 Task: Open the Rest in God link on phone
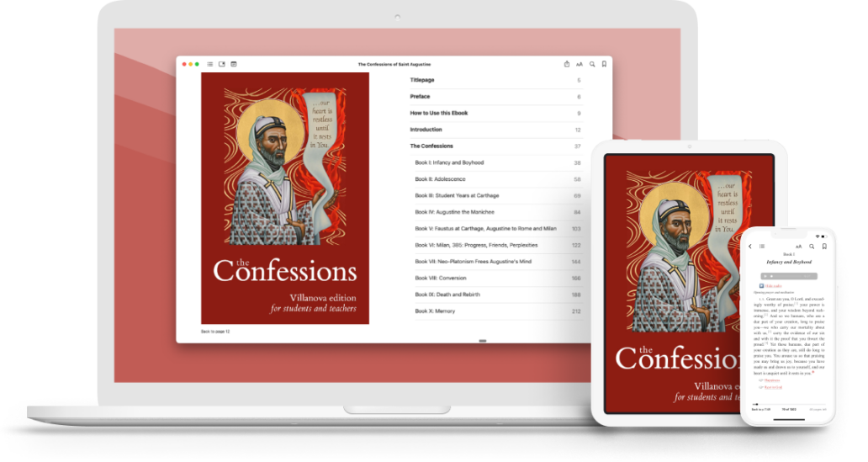click(773, 387)
